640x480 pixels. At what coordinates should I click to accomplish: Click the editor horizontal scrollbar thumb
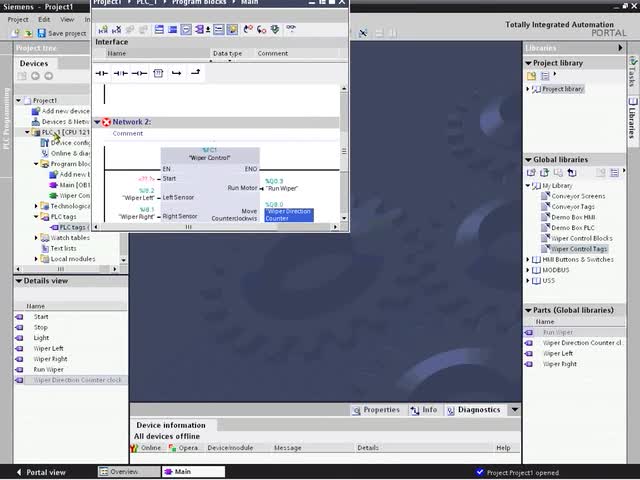189,227
